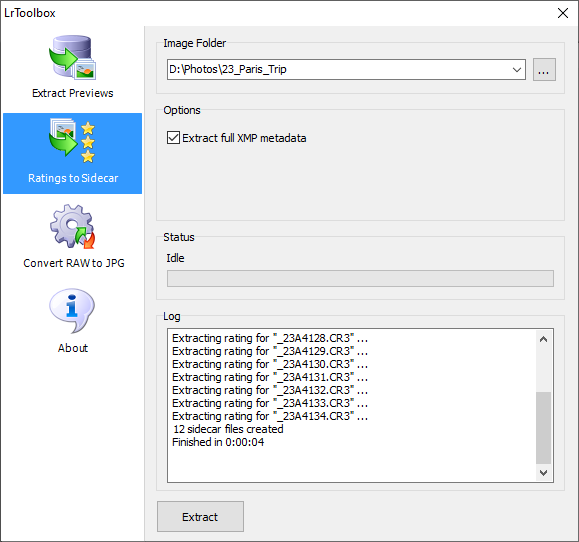Click the log scrollbar thumb
The height and width of the screenshot is (542, 579).
point(543,428)
